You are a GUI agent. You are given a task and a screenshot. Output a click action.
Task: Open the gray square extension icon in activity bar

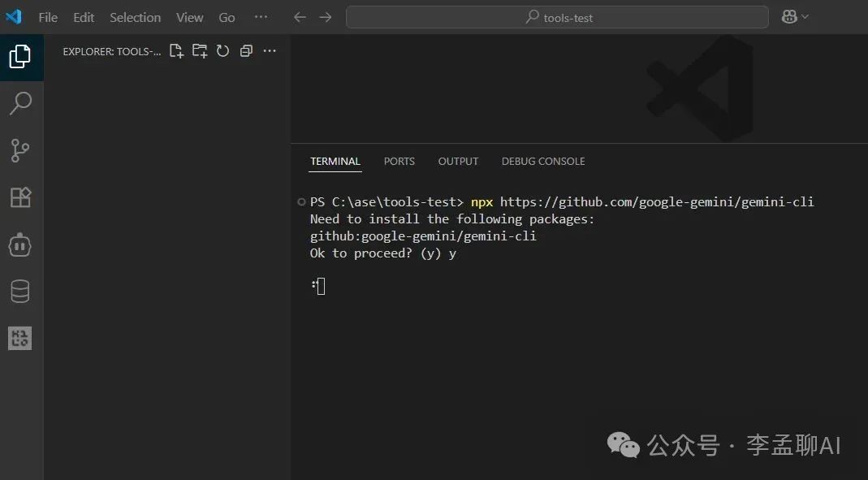(20, 338)
